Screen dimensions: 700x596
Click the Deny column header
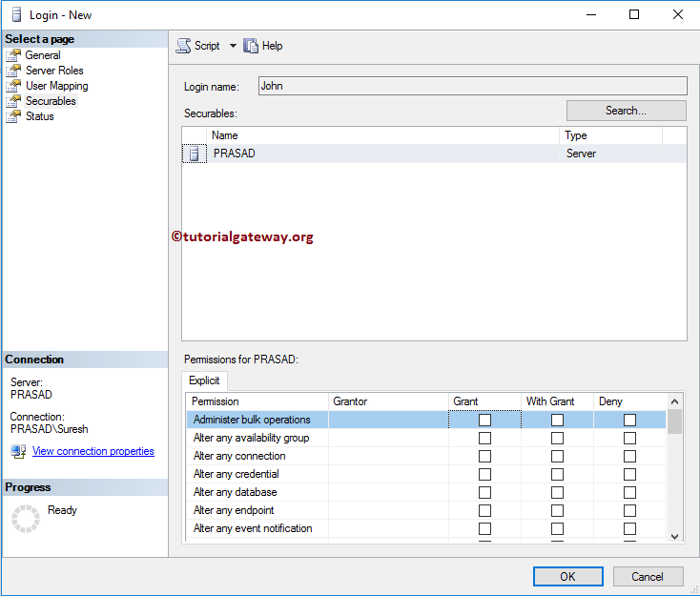click(x=630, y=401)
